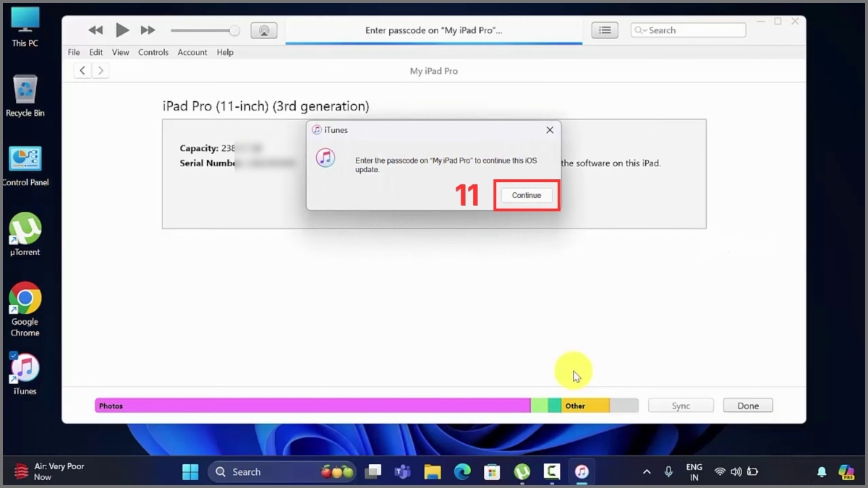This screenshot has width=868, height=488.
Task: Click the Continue button in dialog
Action: click(x=527, y=195)
